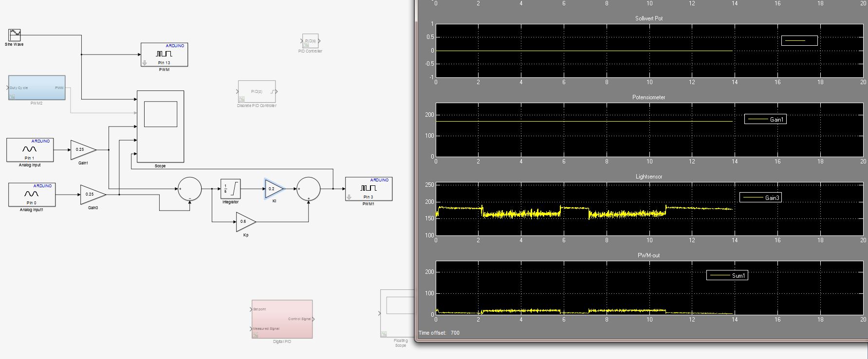This screenshot has width=868, height=359.
Task: Click the Gain3 legend in Lightsensor plot
Action: pos(760,197)
